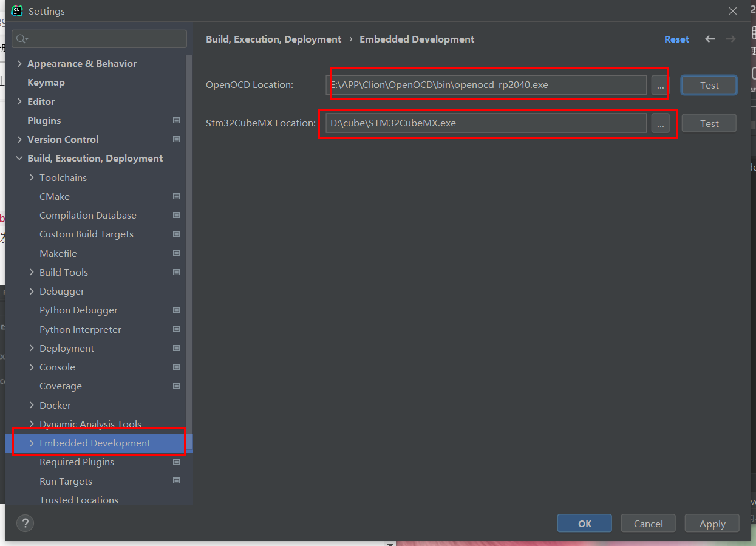Image resolution: width=756 pixels, height=546 pixels.
Task: Collapse Build, Execution, Deployment section
Action: 19,159
